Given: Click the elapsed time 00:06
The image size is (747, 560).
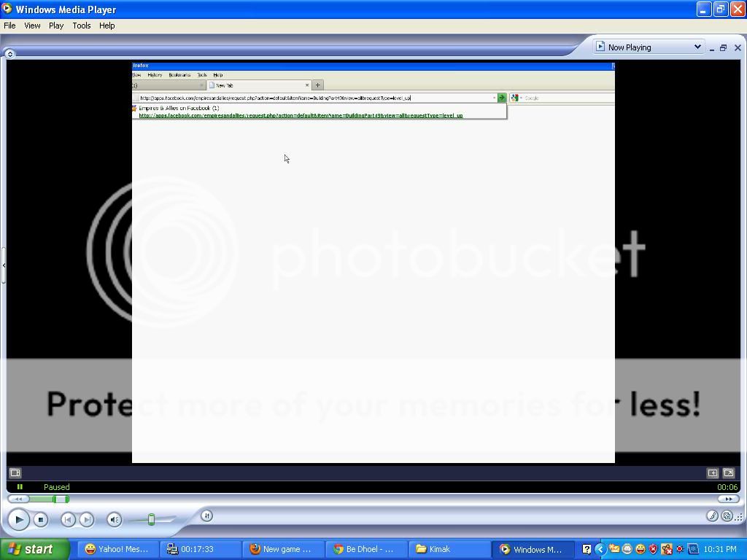Looking at the screenshot, I should [x=727, y=487].
